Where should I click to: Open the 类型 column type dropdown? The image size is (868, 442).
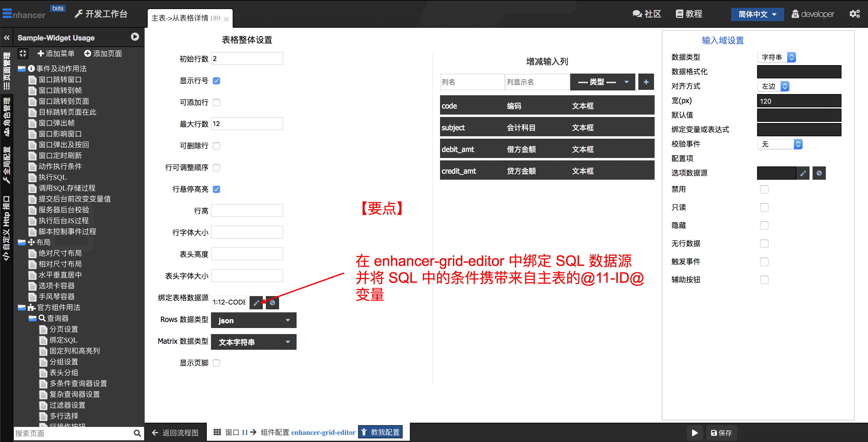(602, 82)
